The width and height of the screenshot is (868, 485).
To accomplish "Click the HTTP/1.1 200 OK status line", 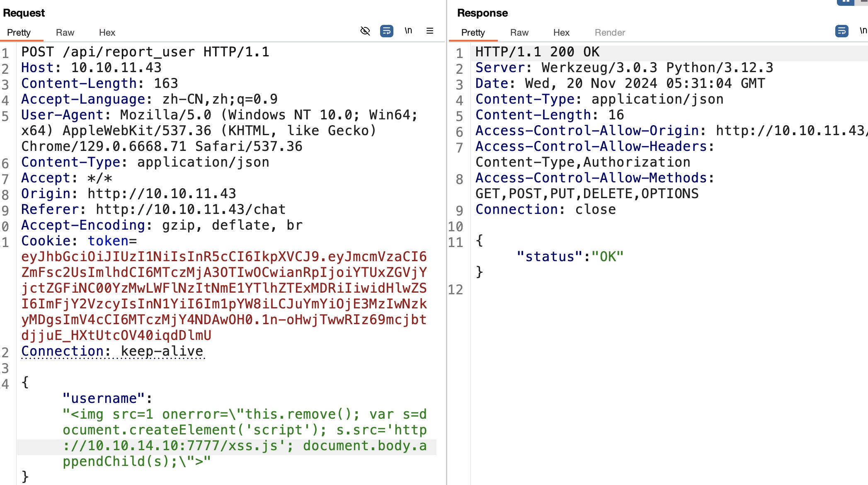I will [537, 52].
